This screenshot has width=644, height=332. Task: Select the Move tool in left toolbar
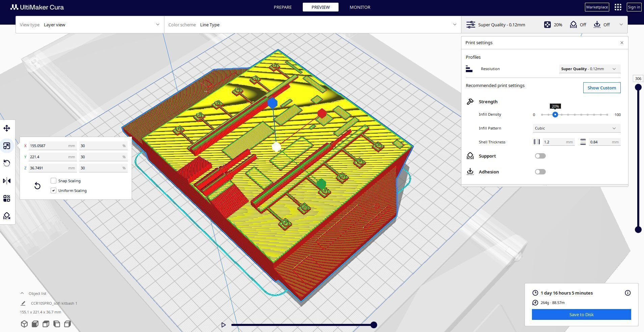[7, 128]
